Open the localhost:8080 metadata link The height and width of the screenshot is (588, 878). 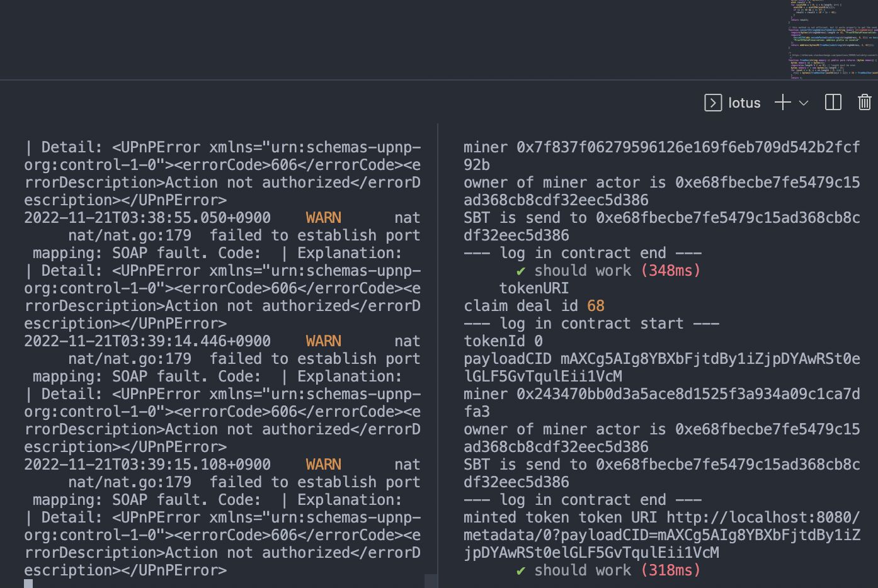[x=661, y=535]
